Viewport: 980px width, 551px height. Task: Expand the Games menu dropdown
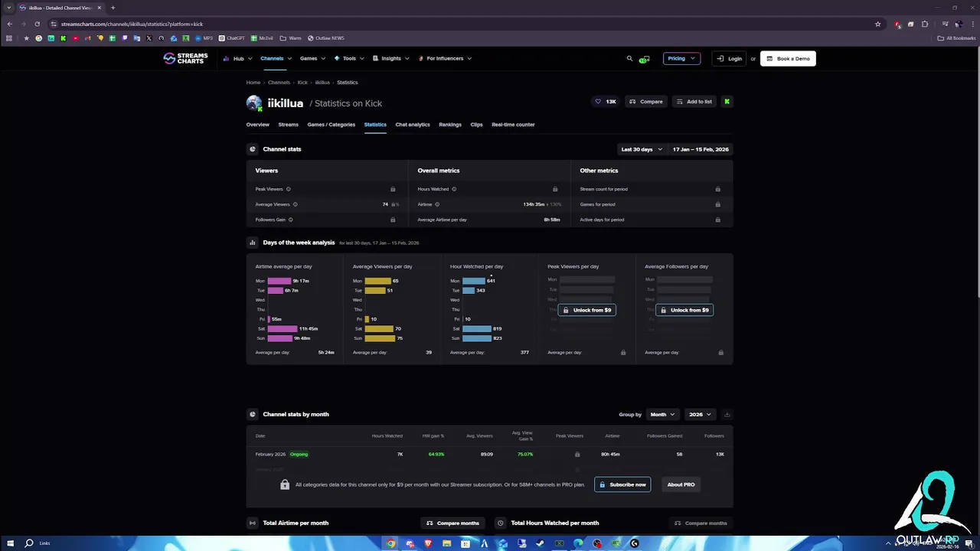point(312,58)
